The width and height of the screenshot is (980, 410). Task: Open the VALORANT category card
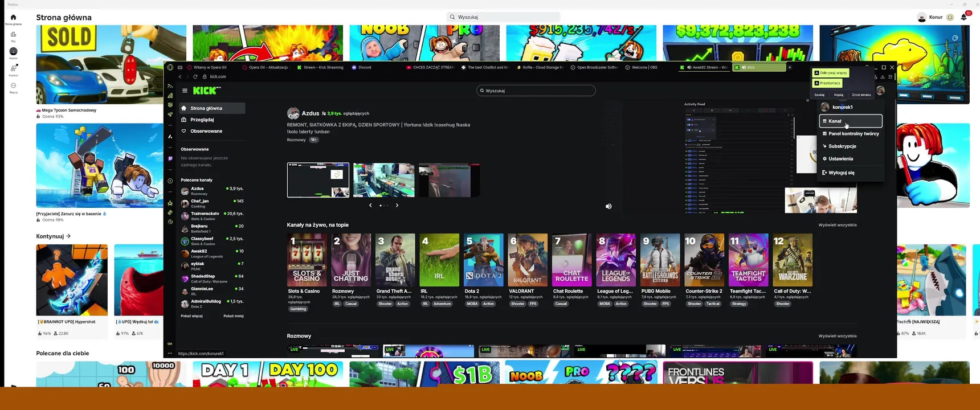pos(528,260)
